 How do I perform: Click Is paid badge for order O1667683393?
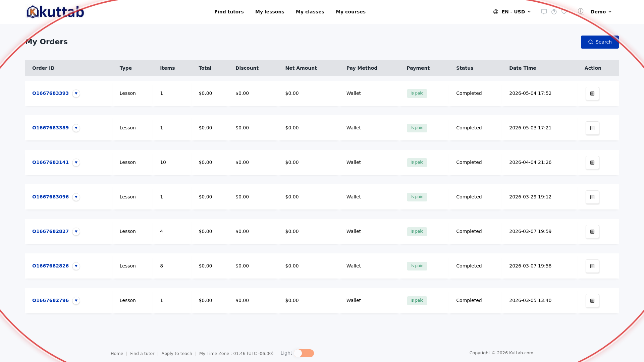[x=417, y=94]
